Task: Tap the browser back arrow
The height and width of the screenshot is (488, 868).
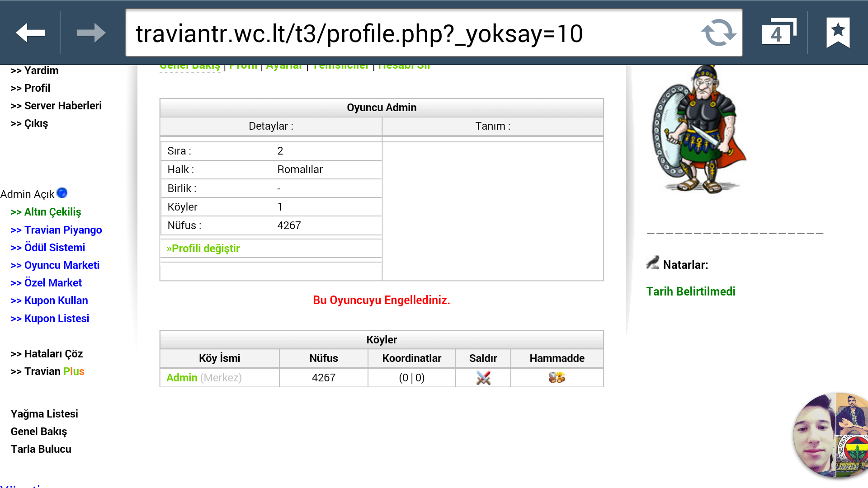Action: coord(30,33)
